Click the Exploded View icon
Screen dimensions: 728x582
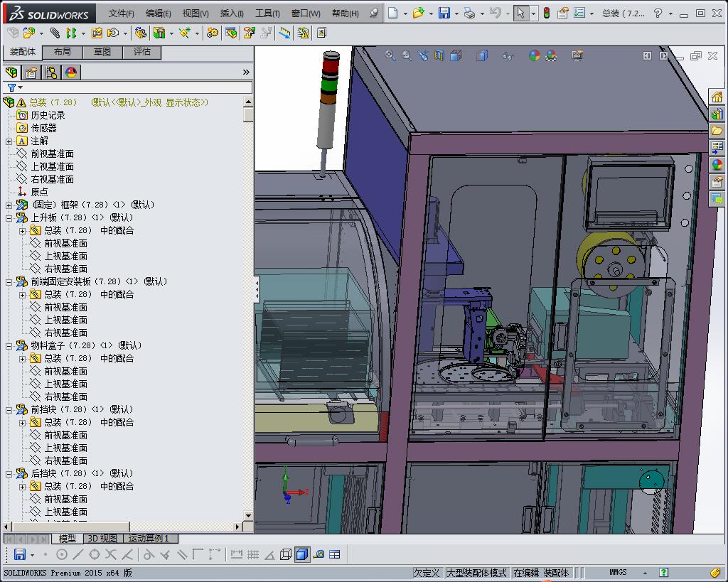click(250, 33)
